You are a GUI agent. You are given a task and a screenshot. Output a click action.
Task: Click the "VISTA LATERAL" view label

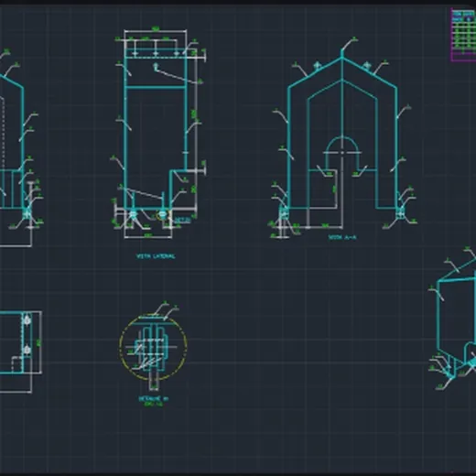point(156,256)
